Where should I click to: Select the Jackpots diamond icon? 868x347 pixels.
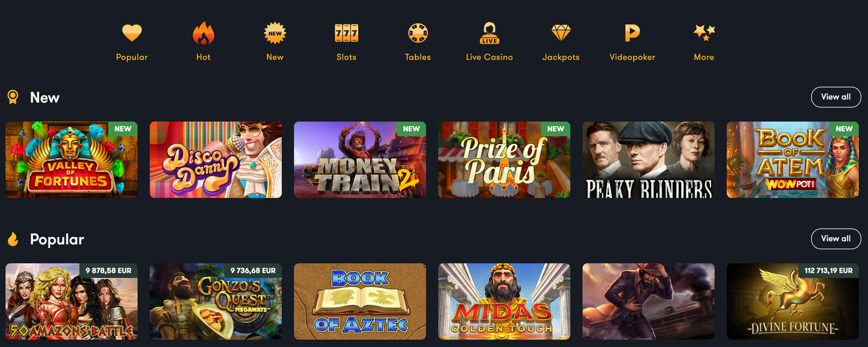pyautogui.click(x=561, y=33)
